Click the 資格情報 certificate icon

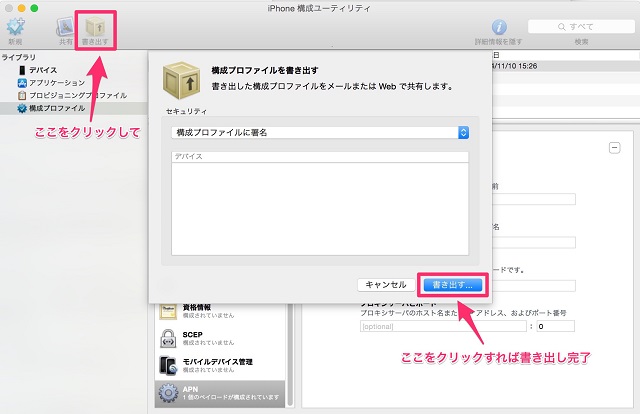(168, 312)
